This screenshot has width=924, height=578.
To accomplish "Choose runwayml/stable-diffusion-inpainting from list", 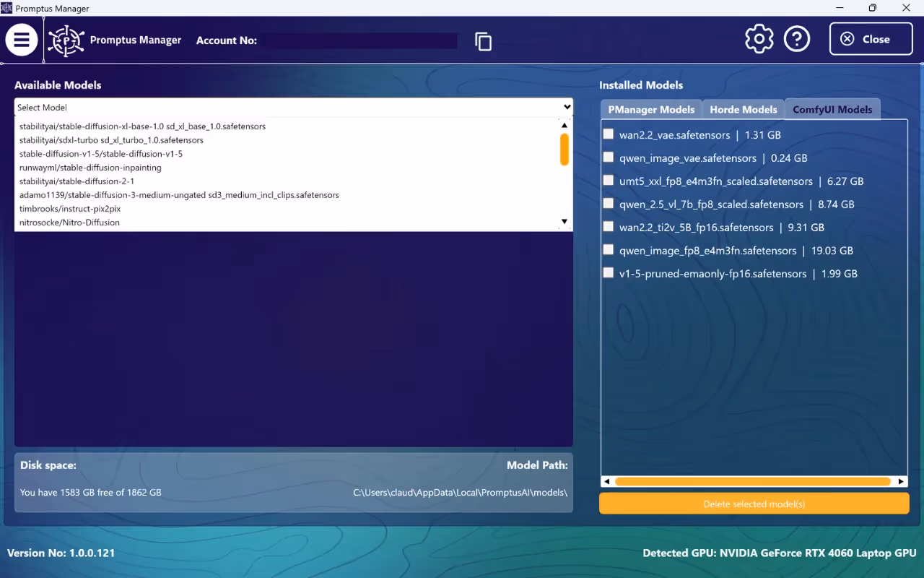I will 90,168.
